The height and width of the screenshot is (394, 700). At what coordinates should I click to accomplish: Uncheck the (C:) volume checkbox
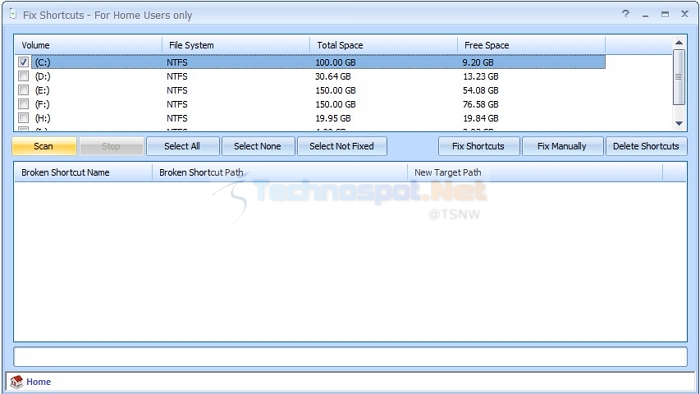coord(24,62)
